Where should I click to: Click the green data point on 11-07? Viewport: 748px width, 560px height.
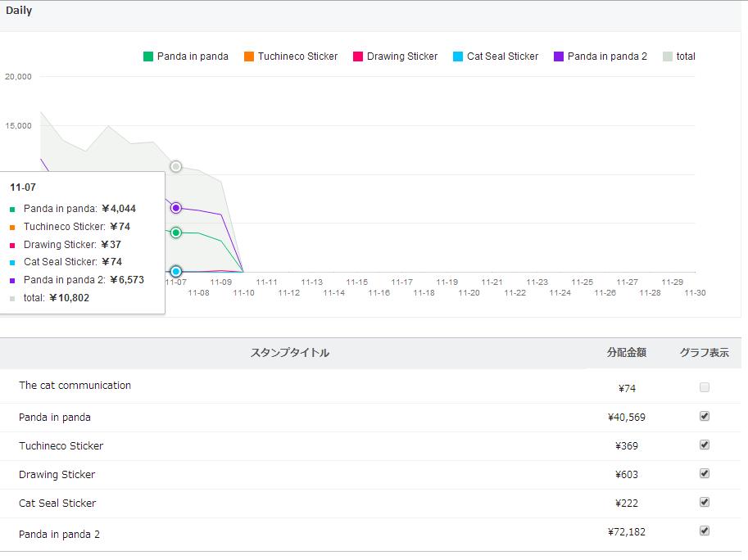point(176,233)
